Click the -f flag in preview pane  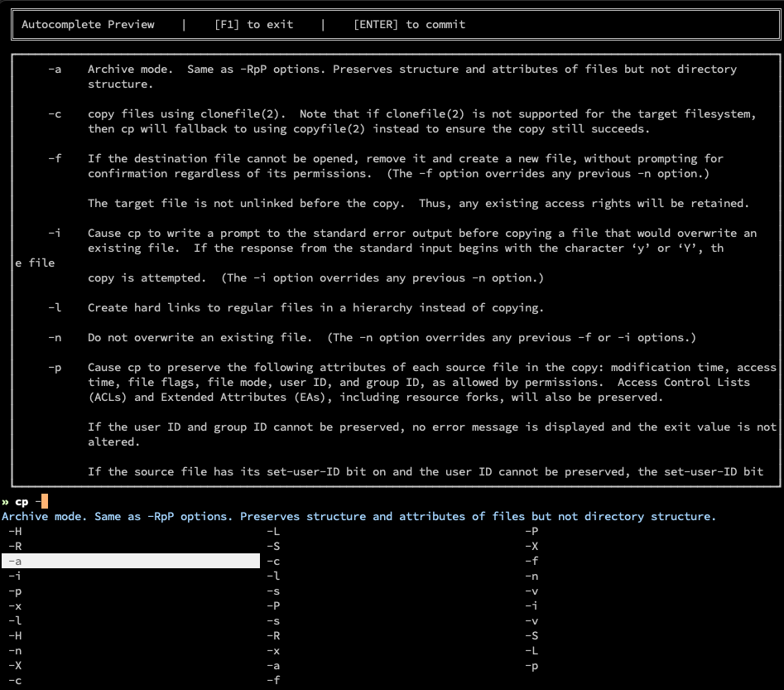[55, 159]
